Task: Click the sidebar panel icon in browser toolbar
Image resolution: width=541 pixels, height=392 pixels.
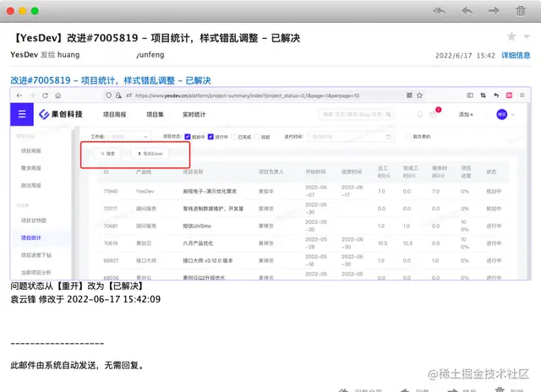Action: pos(470,95)
